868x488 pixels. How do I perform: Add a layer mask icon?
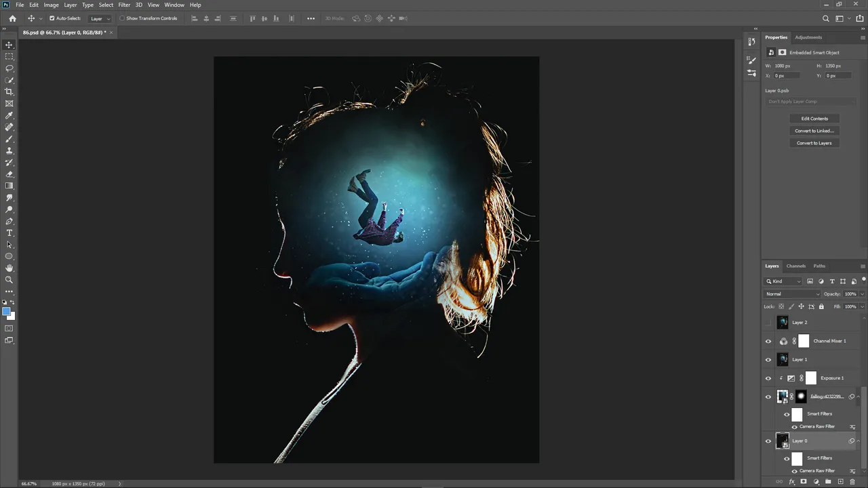[804, 482]
